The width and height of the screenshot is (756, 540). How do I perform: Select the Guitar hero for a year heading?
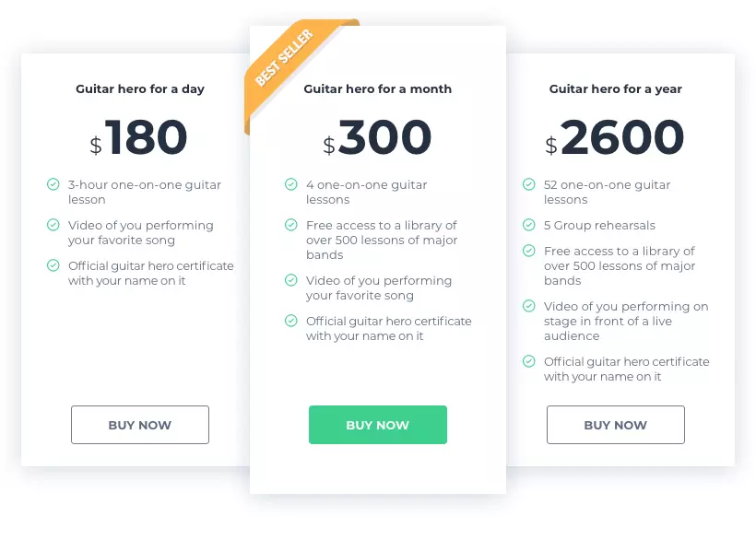615,89
